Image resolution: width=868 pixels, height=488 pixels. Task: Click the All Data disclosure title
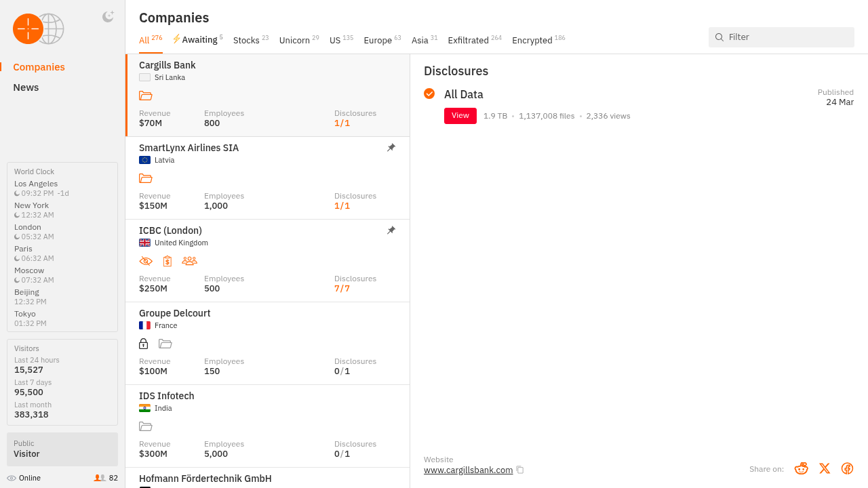464,95
